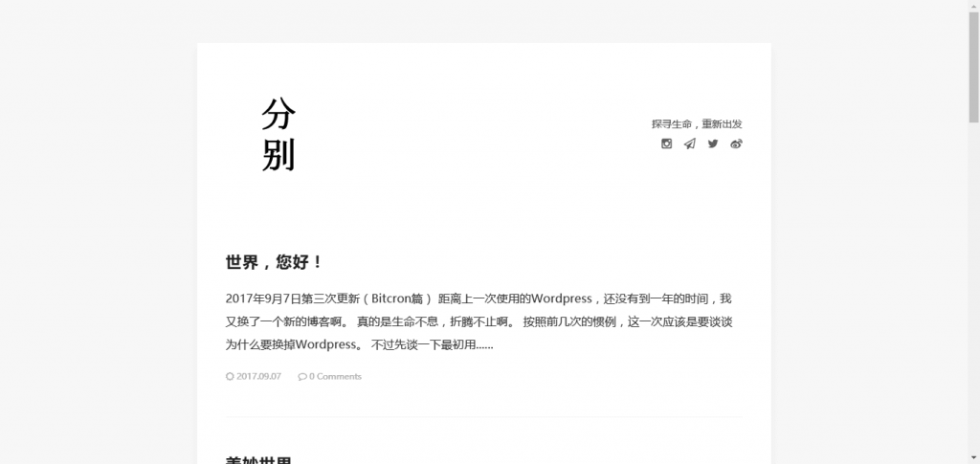
Task: Click the 分别 site logo
Action: 278,136
